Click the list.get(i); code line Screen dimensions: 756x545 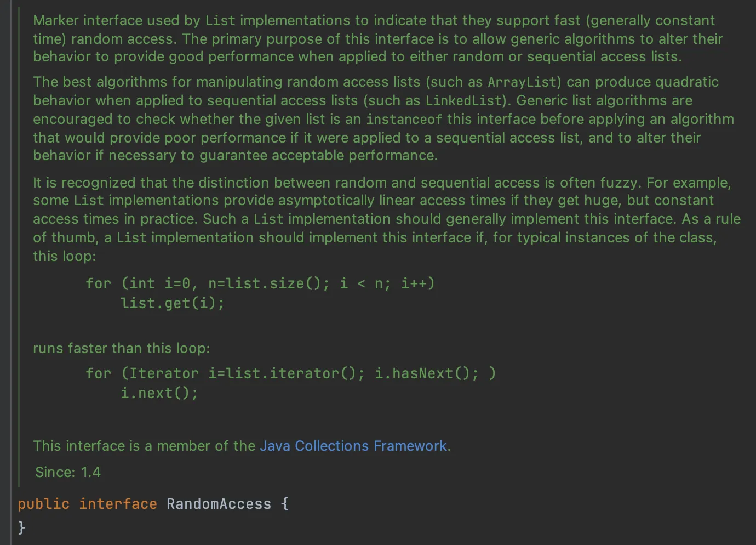[x=173, y=303]
